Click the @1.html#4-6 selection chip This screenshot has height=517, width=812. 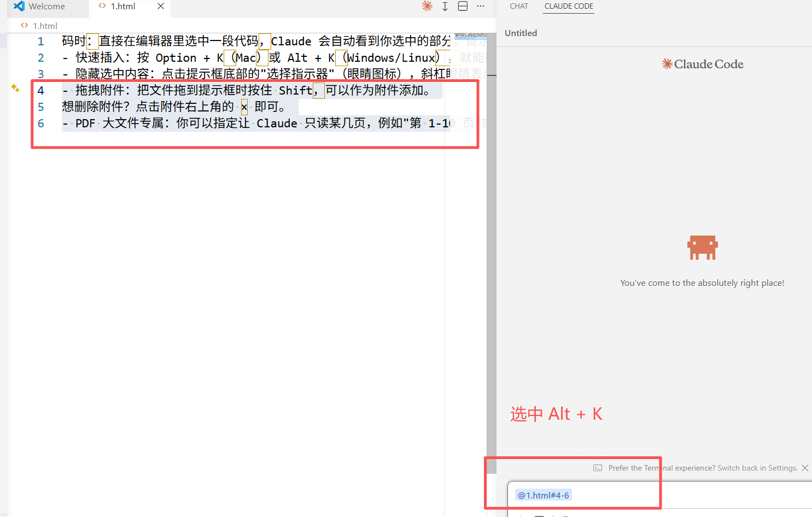[x=543, y=495]
